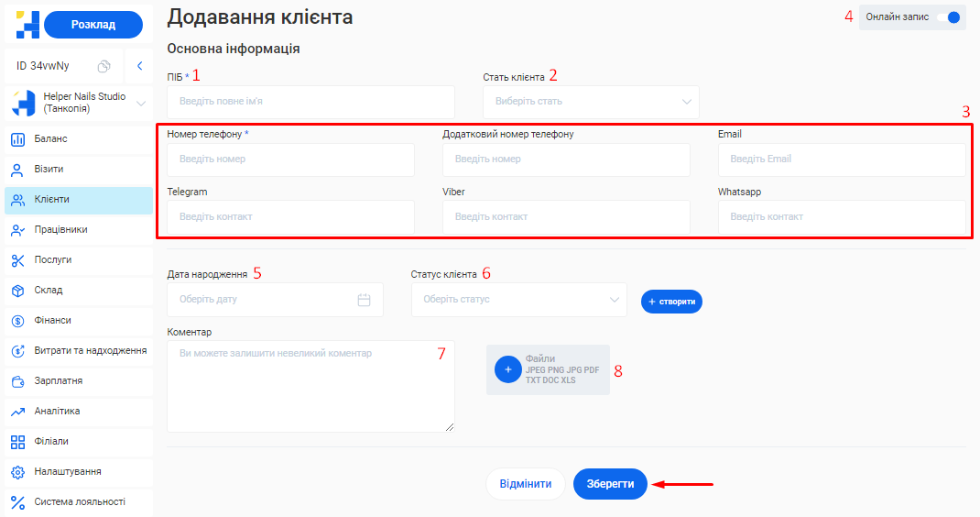Toggle the Онлайн запис switch

tap(952, 17)
